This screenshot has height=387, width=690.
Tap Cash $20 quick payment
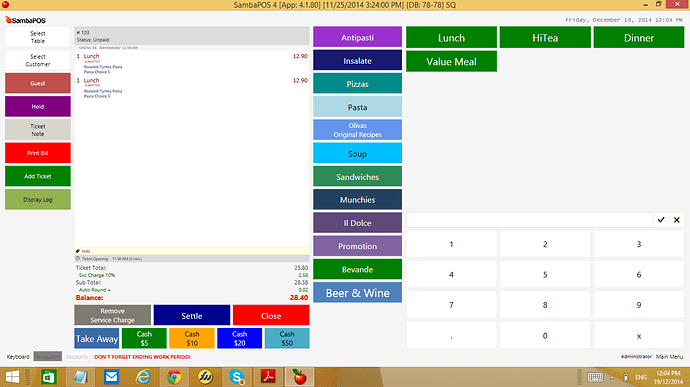click(239, 339)
